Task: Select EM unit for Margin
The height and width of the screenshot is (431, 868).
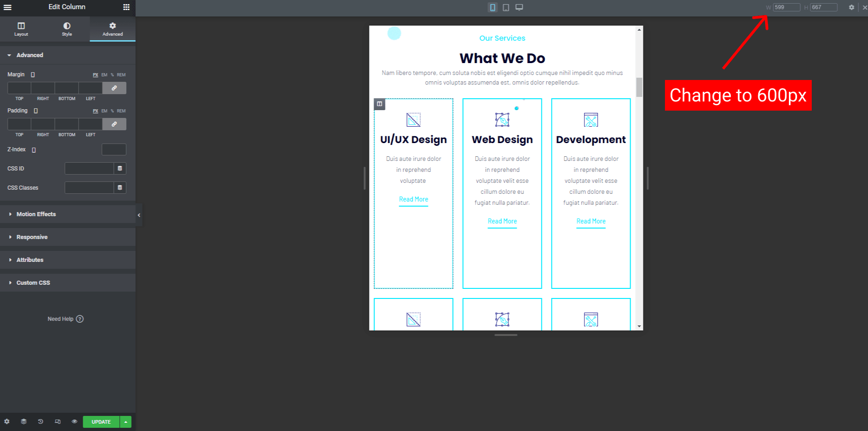Action: 104,75
